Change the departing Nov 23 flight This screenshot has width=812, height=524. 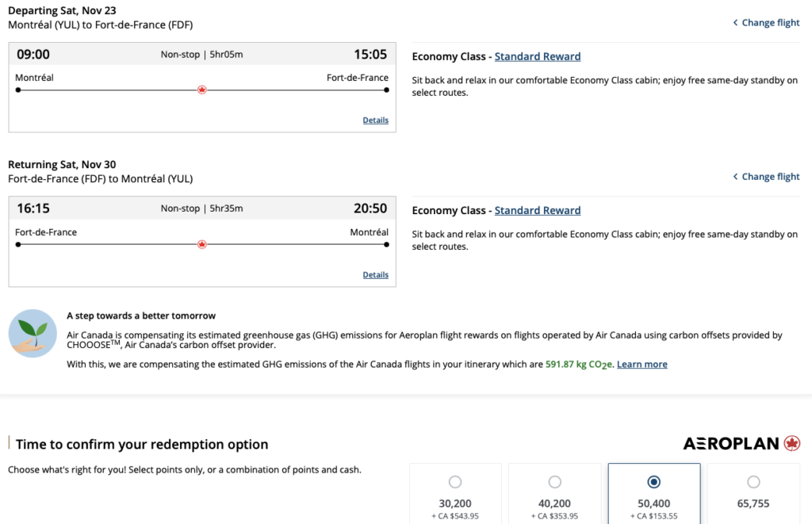tap(766, 23)
